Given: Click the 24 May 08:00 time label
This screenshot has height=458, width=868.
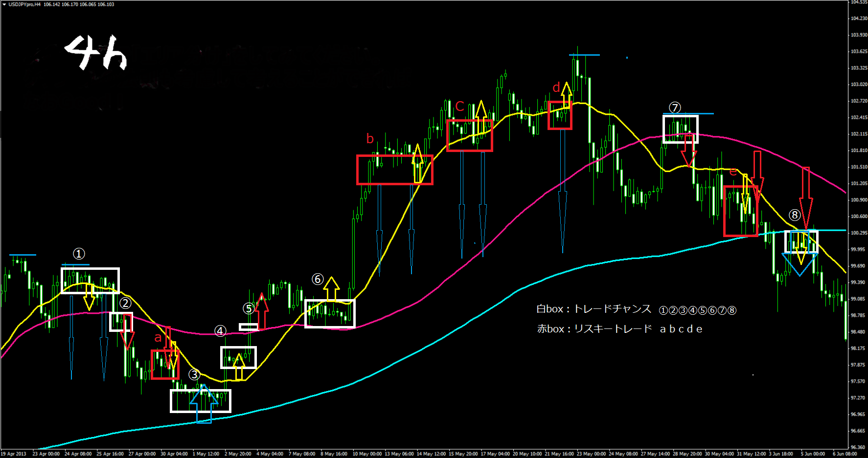Looking at the screenshot, I should (623, 454).
